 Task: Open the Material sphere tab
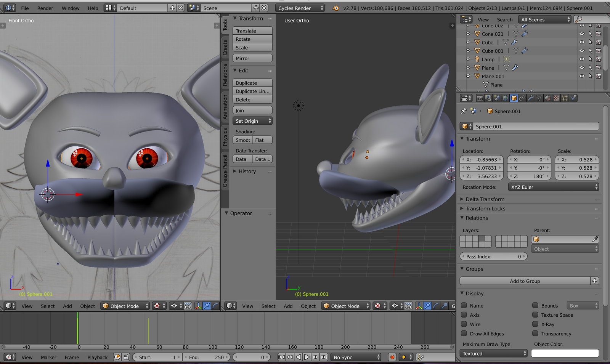pos(548,98)
